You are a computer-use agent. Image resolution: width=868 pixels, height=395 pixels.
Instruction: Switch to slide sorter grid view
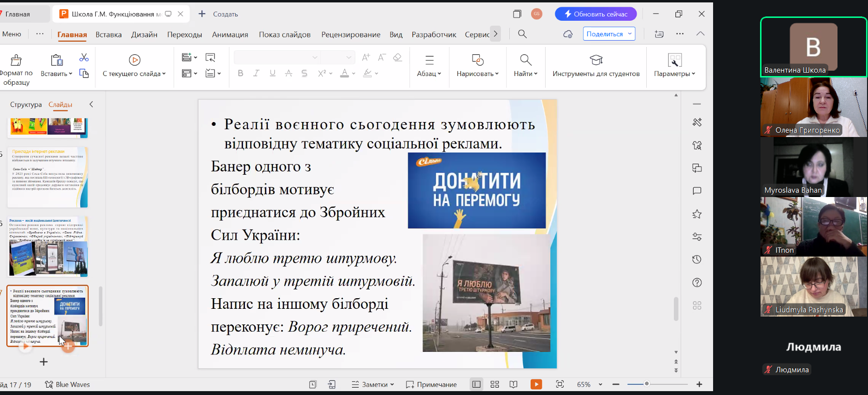[x=494, y=384]
